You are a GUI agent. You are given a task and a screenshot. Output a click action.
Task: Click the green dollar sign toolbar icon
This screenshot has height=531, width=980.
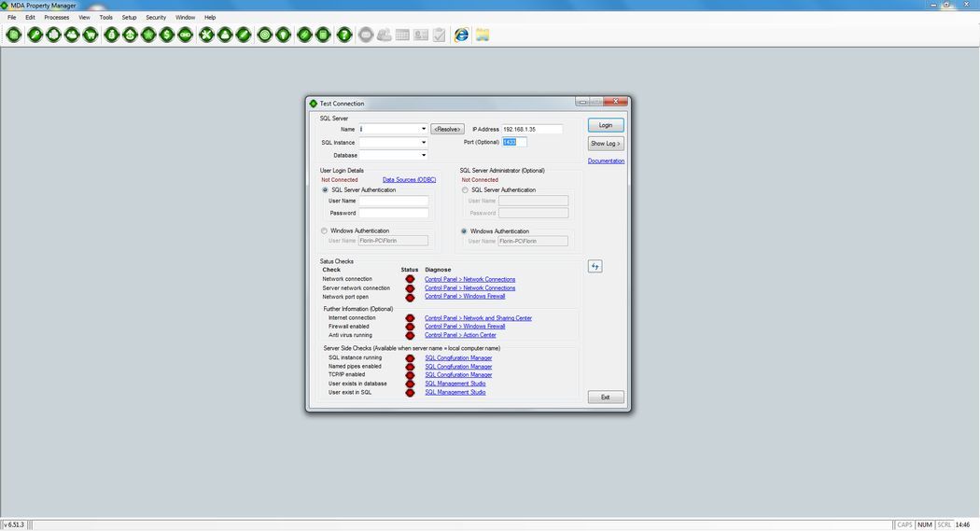pyautogui.click(x=167, y=35)
